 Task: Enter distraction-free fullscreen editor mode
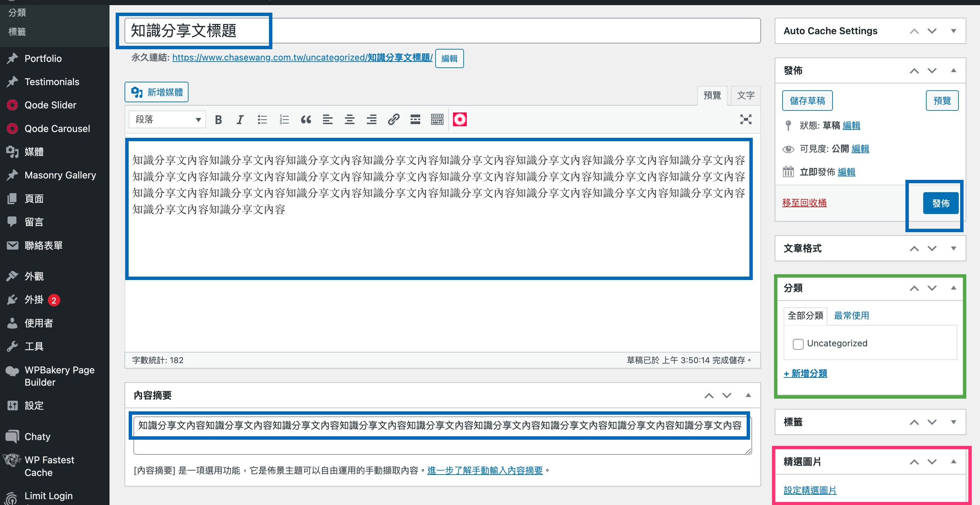point(746,119)
